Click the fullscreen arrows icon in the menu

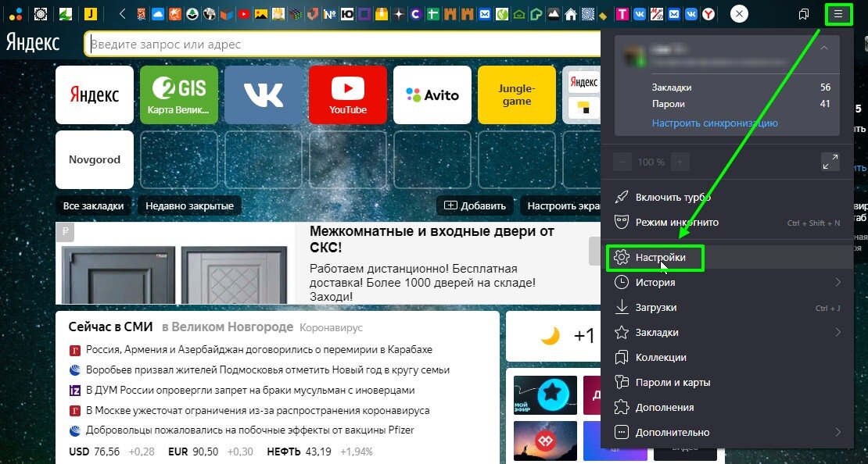tap(830, 162)
